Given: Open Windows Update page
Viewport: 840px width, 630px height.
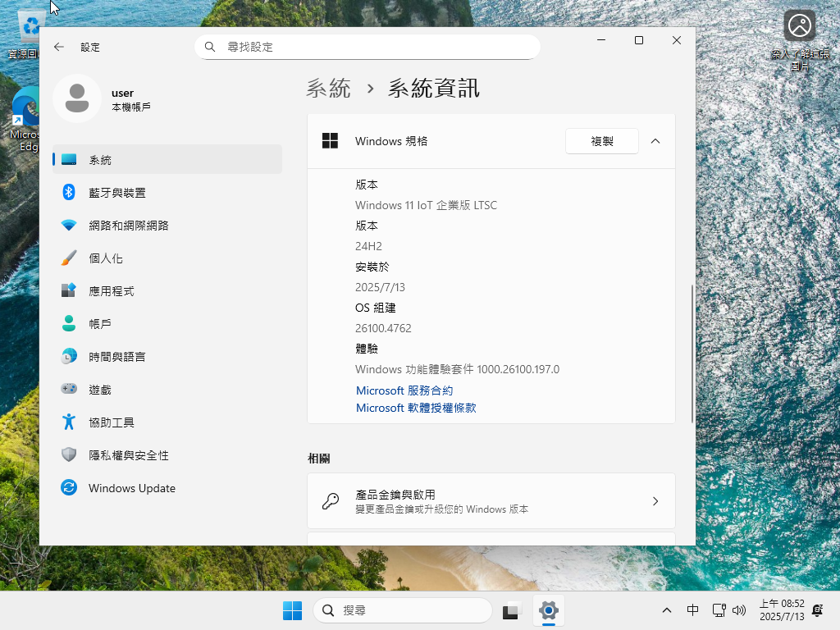Looking at the screenshot, I should [131, 488].
